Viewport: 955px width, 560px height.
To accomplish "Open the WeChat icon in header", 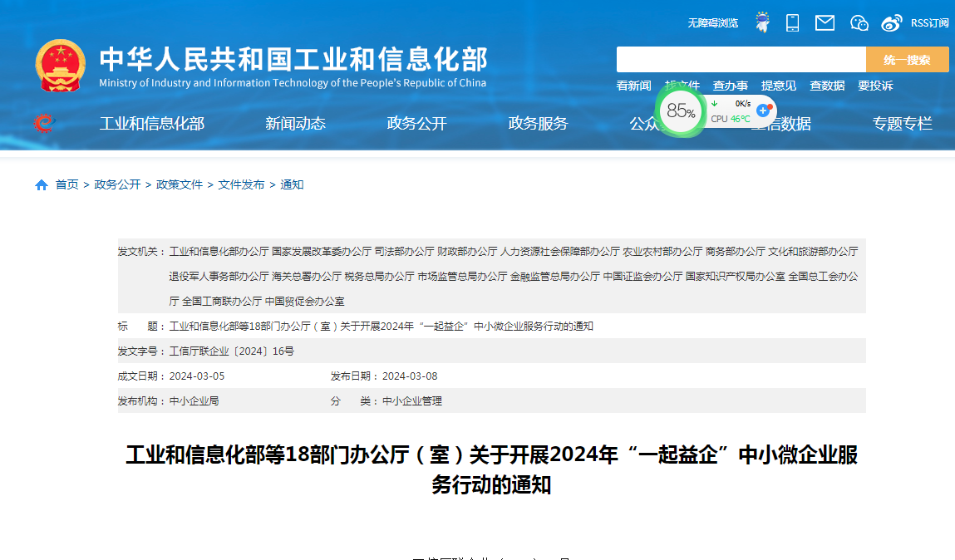I will [x=859, y=22].
